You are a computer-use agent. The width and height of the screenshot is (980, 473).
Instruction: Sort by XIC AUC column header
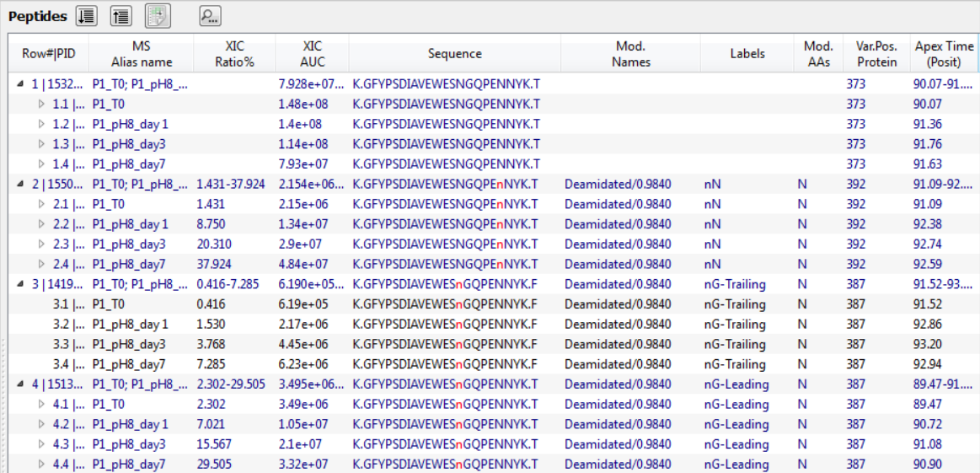pos(312,54)
